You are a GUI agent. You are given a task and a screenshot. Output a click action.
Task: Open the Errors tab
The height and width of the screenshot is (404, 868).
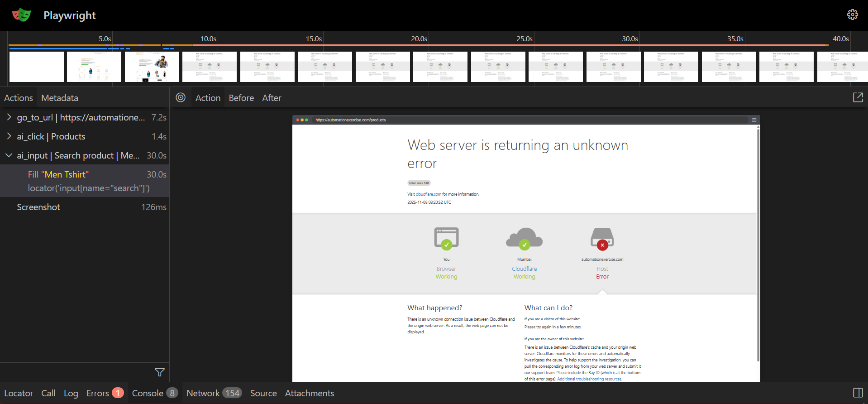point(105,393)
